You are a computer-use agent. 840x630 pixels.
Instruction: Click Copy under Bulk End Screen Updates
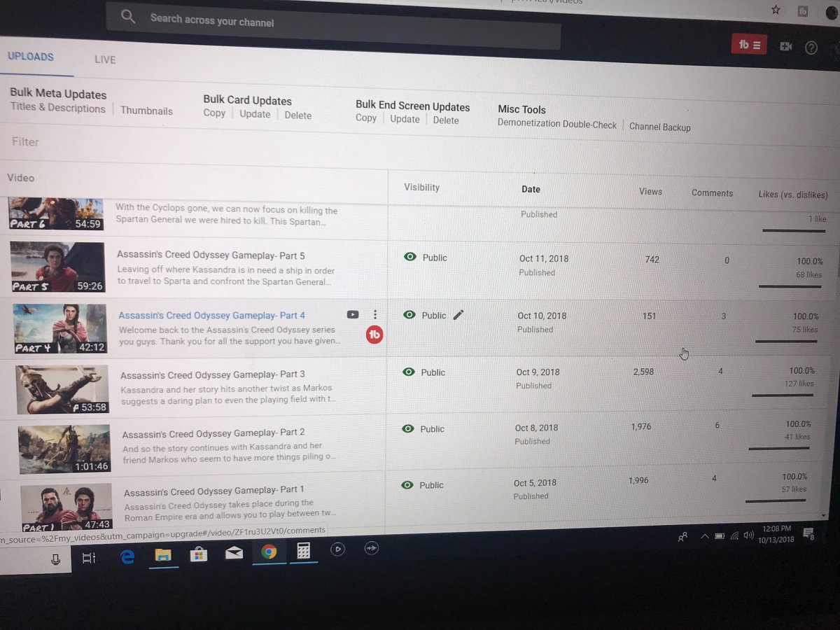(x=366, y=118)
